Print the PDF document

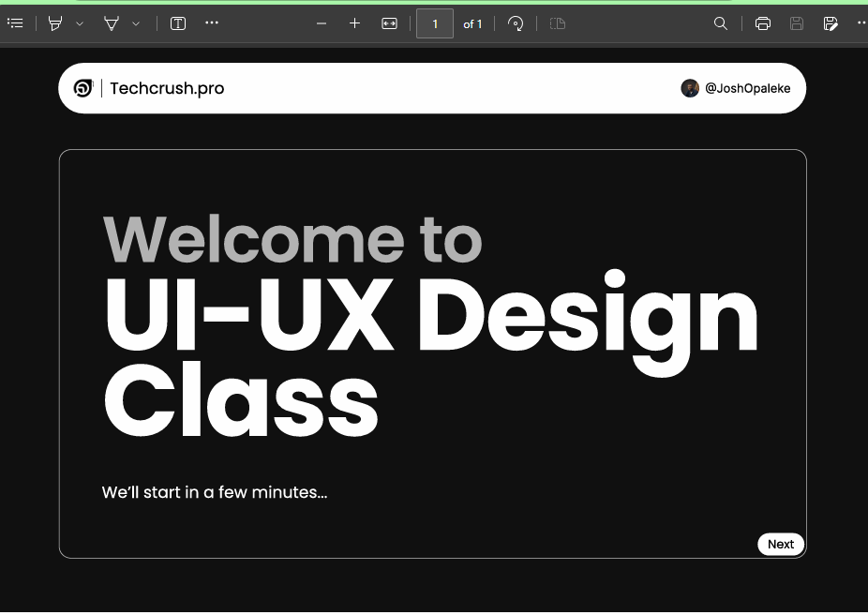(762, 23)
